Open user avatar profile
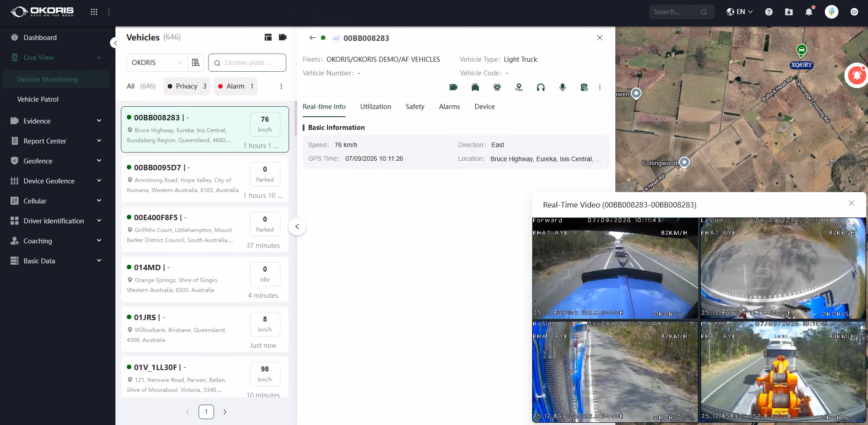This screenshot has width=868, height=425. [x=832, y=12]
